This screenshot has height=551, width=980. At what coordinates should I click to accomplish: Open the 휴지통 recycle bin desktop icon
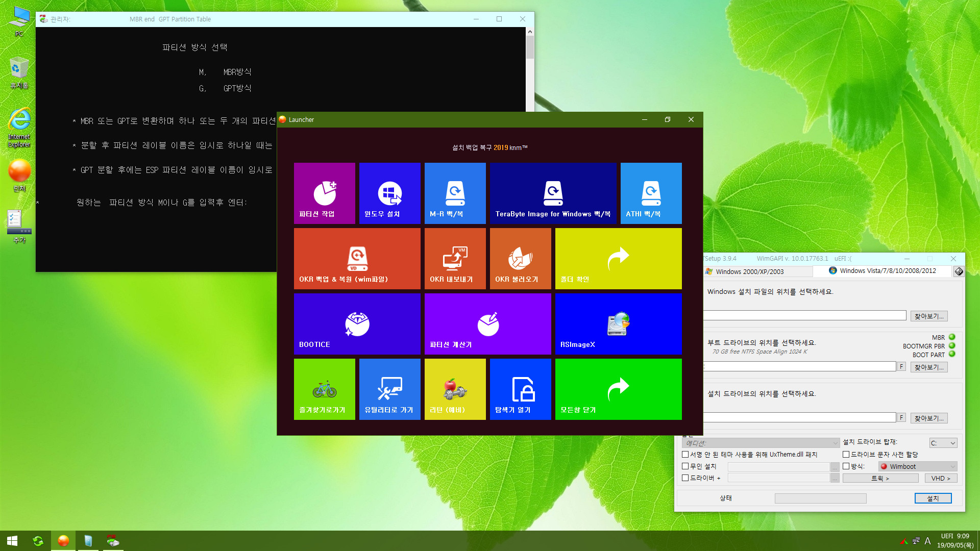tap(19, 73)
